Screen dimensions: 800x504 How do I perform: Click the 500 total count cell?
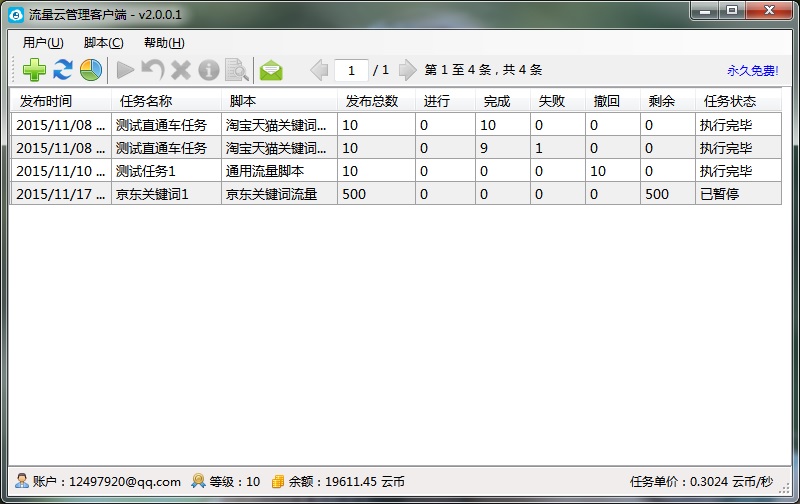pyautogui.click(x=377, y=194)
